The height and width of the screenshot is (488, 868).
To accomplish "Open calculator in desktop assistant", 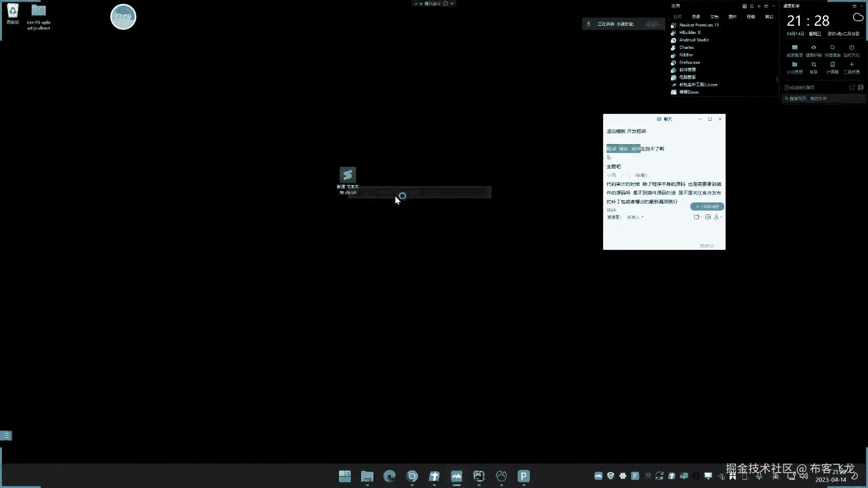I will tap(832, 65).
